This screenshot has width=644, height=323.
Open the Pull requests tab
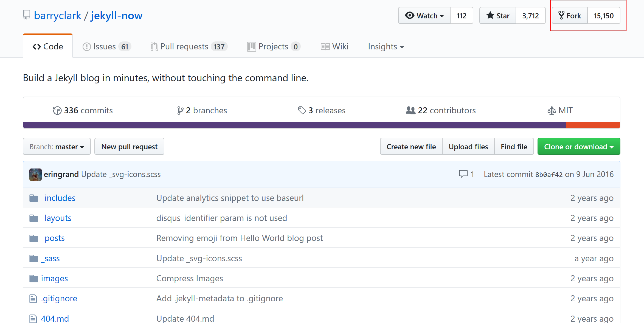point(189,47)
